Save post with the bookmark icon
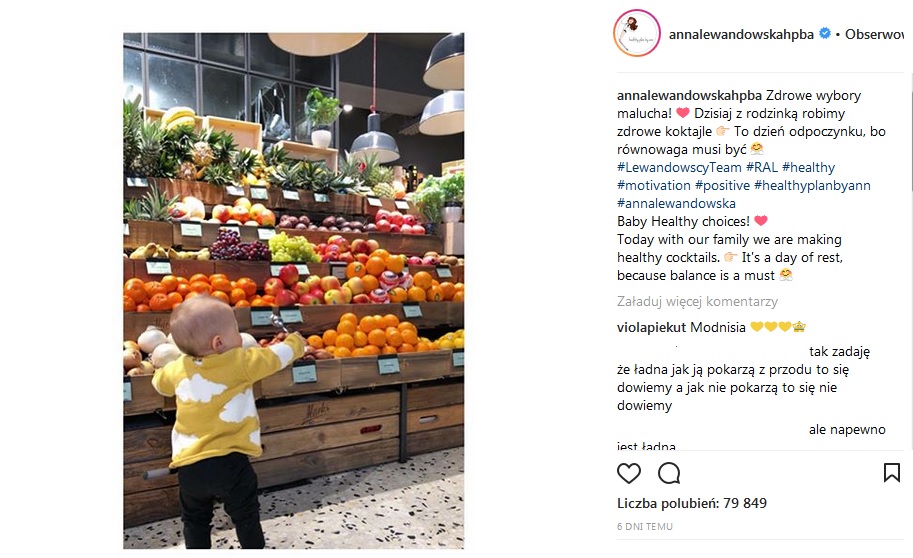This screenshot has width=913, height=558. tap(891, 473)
